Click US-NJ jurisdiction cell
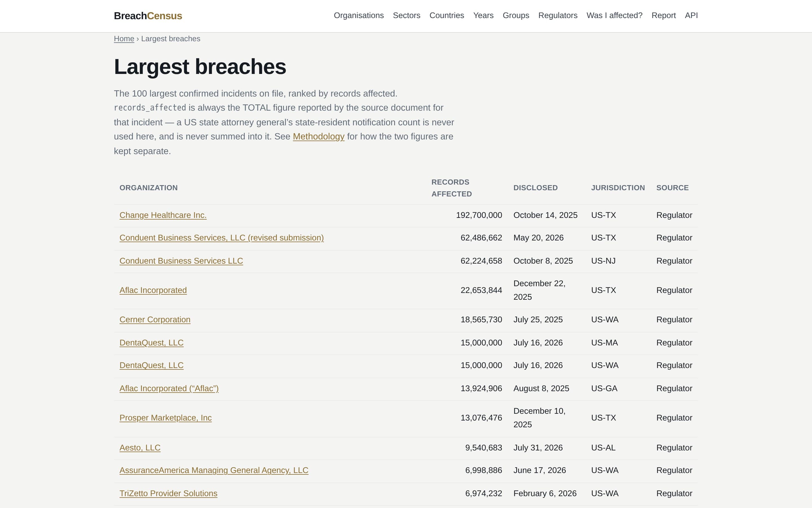The height and width of the screenshot is (508, 812). pyautogui.click(x=603, y=261)
